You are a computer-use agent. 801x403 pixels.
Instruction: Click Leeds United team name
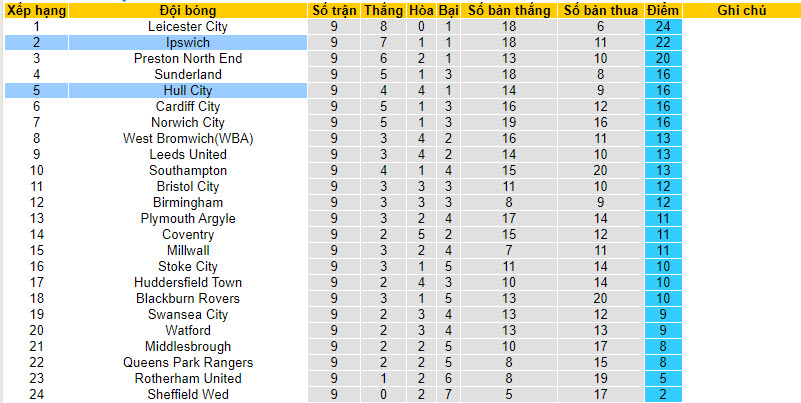[x=187, y=154]
